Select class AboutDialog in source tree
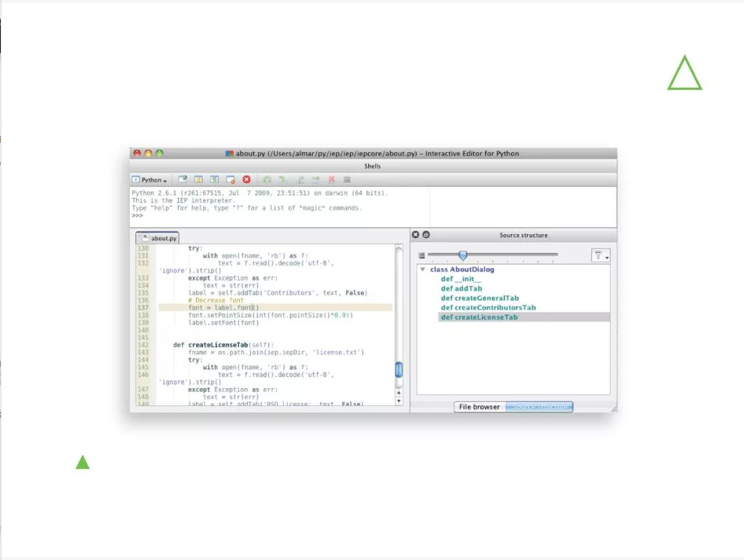 [461, 269]
